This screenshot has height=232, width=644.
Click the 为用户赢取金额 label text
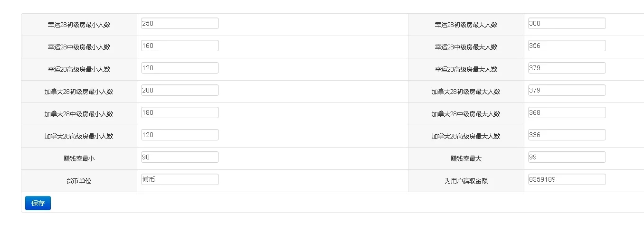466,181
